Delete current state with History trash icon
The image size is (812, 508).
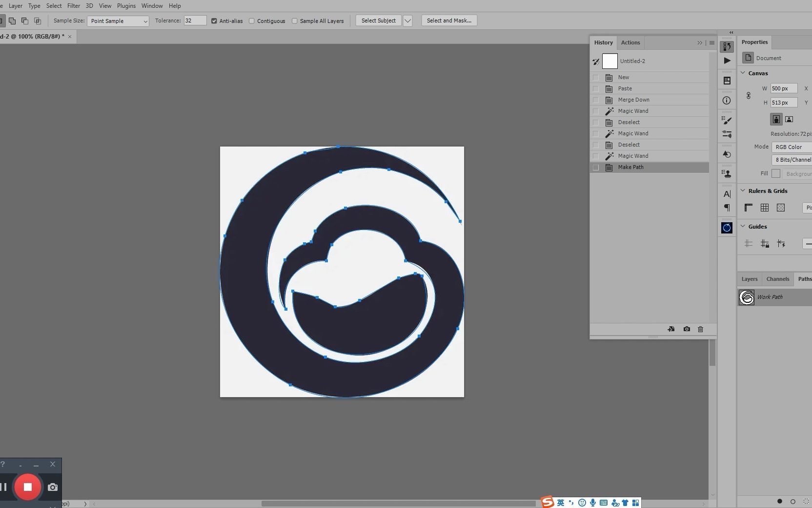click(700, 329)
